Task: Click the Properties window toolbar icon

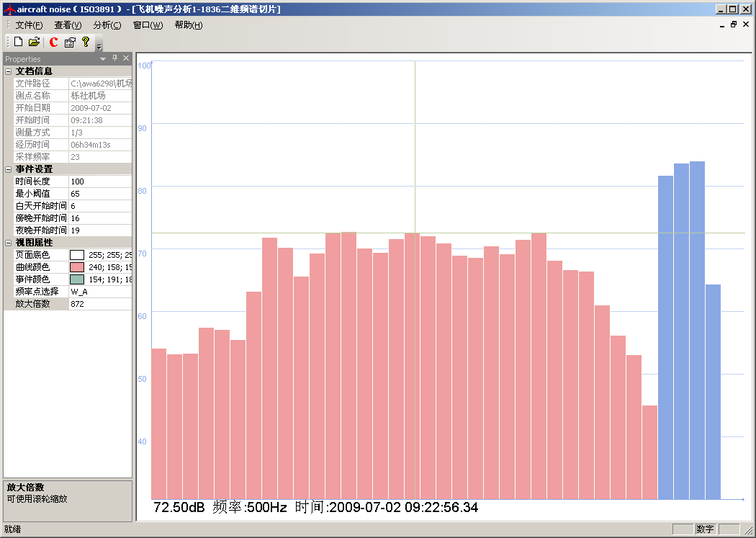Action: [x=70, y=42]
